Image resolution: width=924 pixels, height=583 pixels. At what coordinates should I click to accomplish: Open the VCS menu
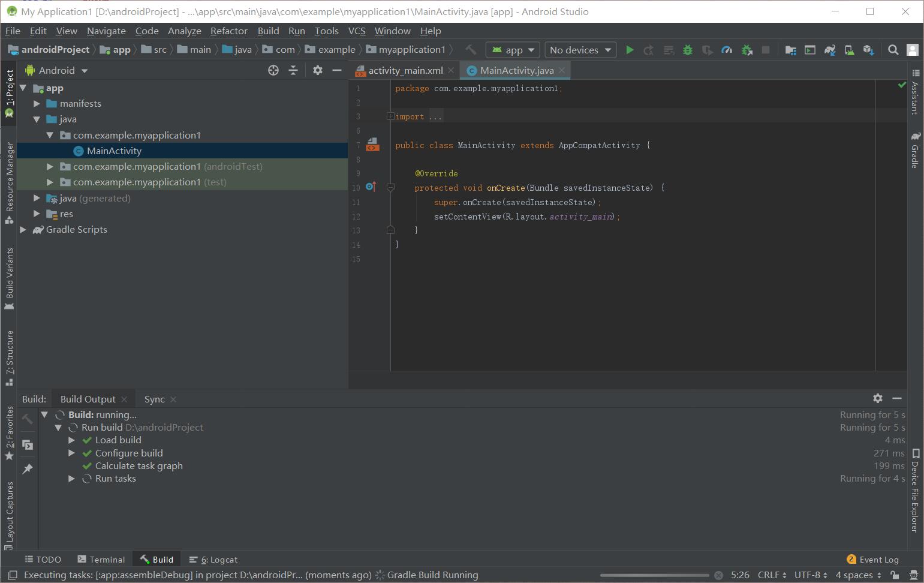point(357,31)
